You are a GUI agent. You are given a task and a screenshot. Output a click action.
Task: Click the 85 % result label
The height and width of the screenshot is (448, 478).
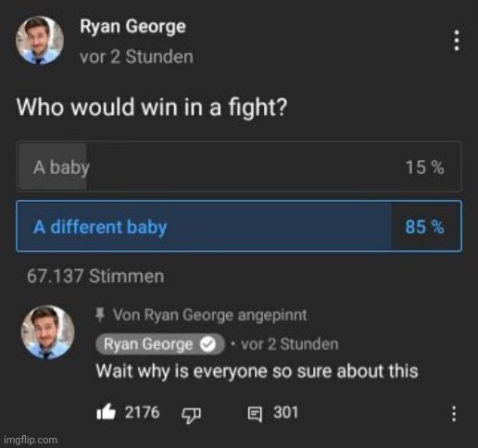(424, 227)
